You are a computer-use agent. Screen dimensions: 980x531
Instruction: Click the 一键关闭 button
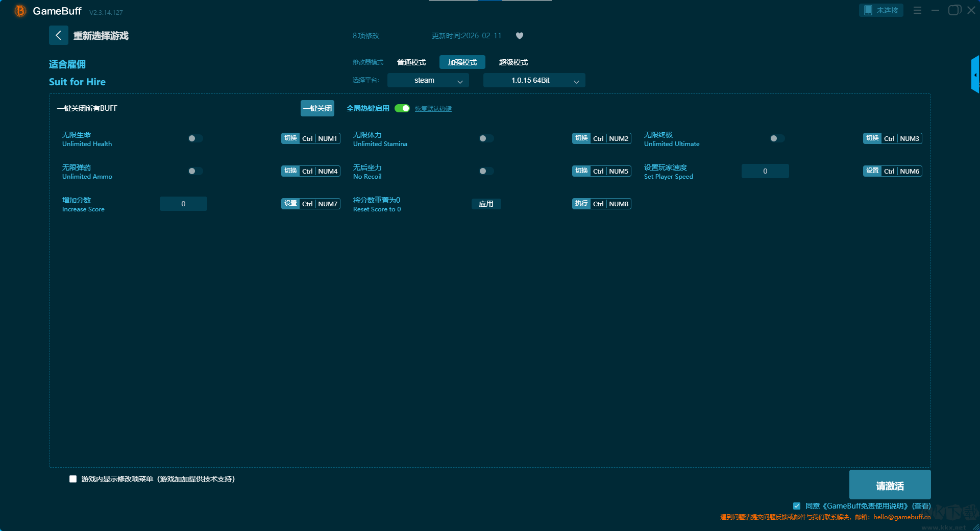click(x=317, y=108)
